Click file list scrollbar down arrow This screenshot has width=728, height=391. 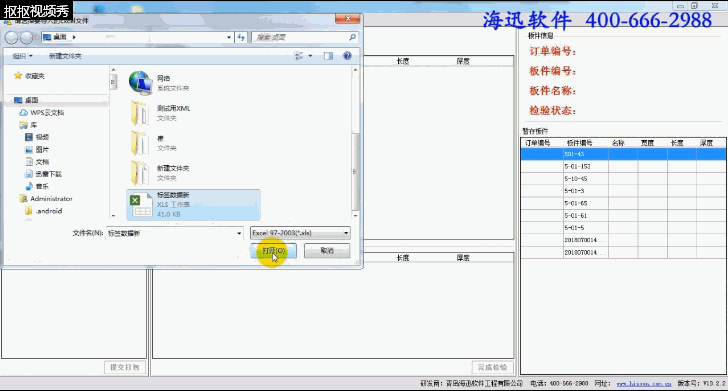coord(355,215)
